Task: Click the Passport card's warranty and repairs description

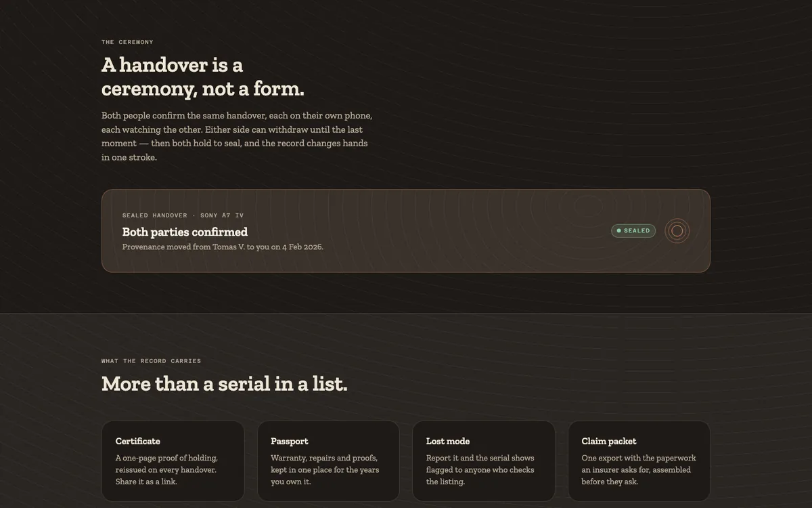Action: [x=325, y=470]
